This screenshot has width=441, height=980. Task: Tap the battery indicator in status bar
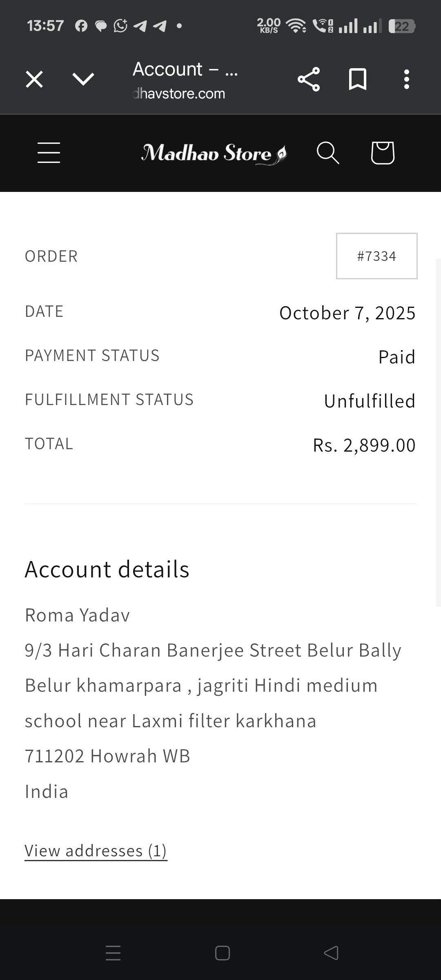pos(402,26)
